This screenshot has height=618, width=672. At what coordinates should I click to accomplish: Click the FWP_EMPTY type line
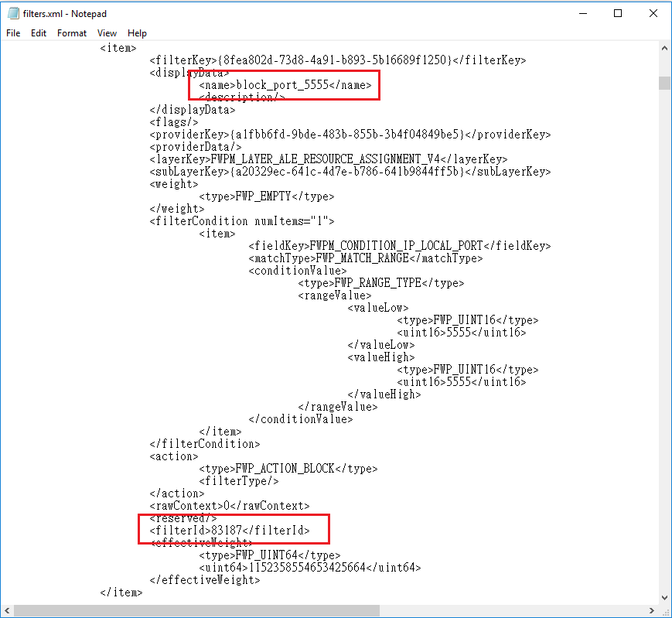267,196
